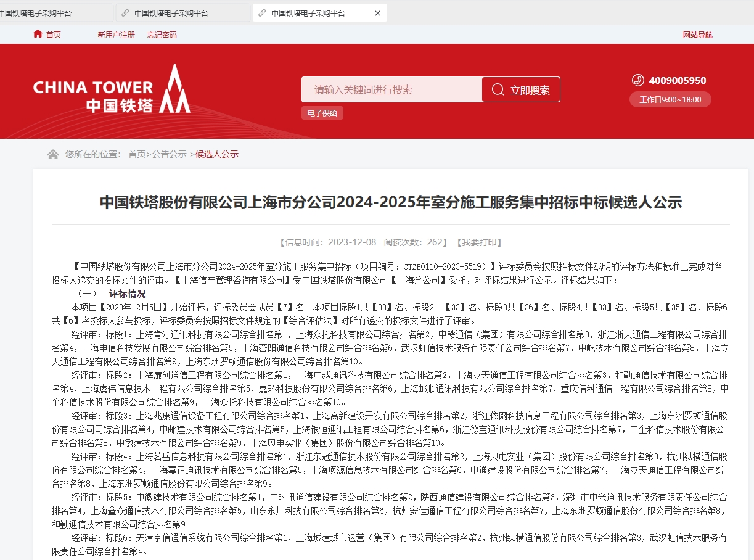Image resolution: width=754 pixels, height=560 pixels.
Task: Click the breadcrumb home icon
Action: (x=53, y=154)
